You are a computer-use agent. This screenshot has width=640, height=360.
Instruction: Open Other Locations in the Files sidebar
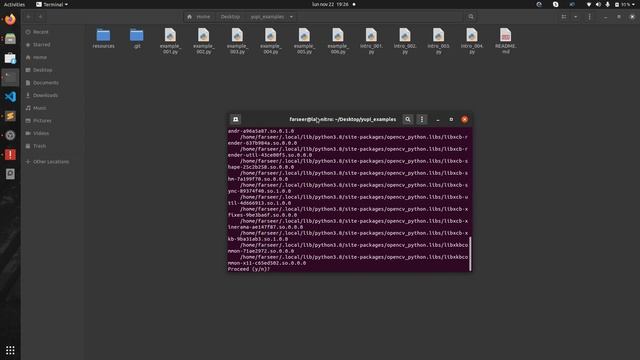click(53, 162)
